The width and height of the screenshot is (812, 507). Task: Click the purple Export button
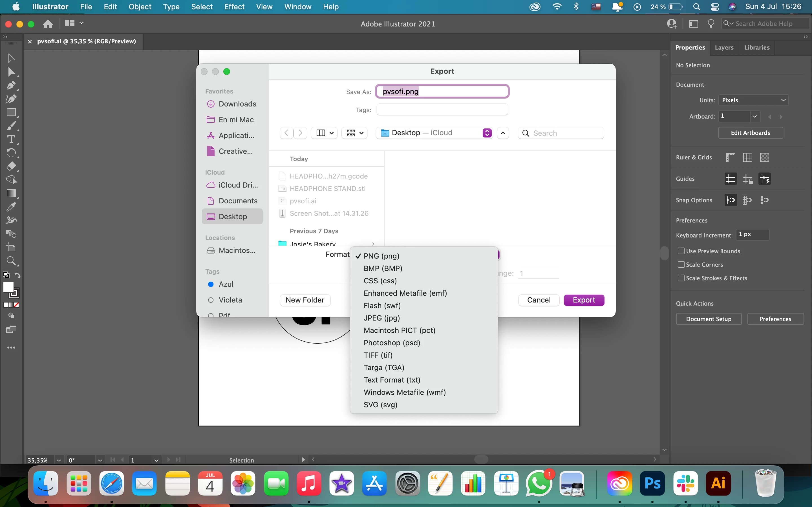tap(584, 300)
